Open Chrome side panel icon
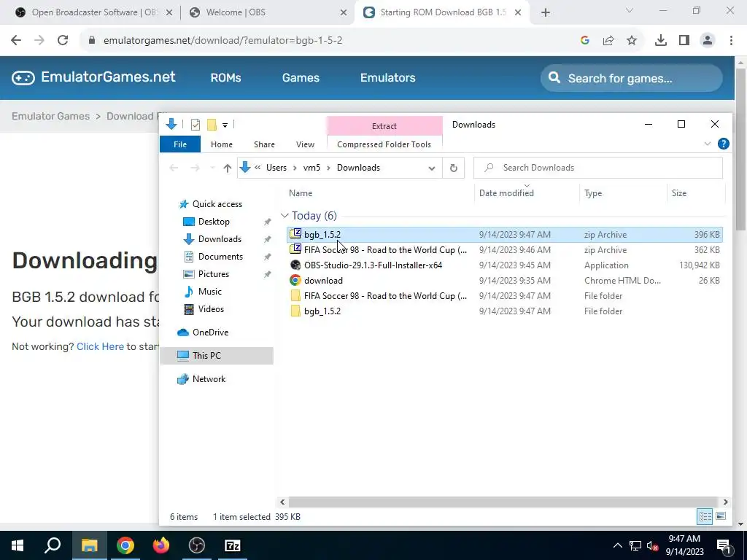This screenshot has width=747, height=560. click(684, 41)
